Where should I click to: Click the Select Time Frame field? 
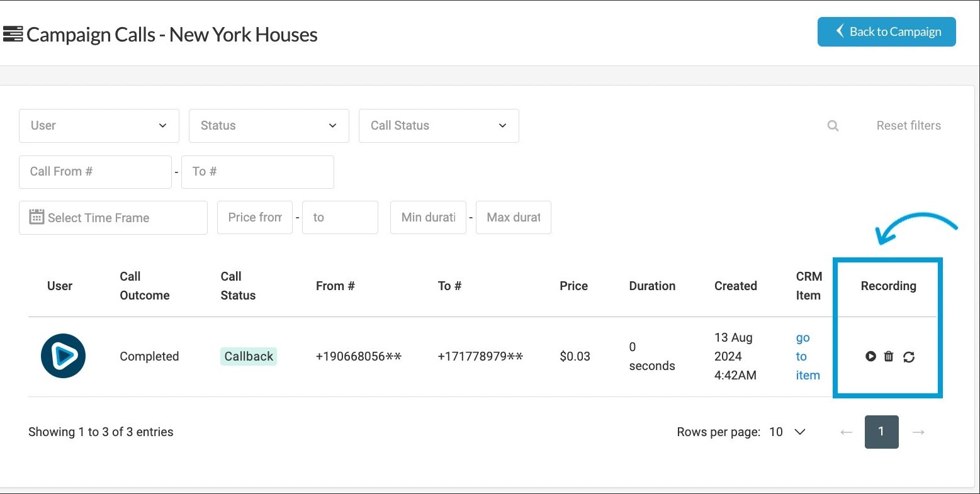point(113,218)
